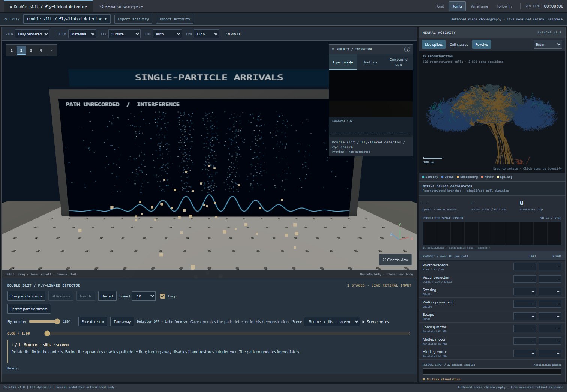Toggle Wireframe display
The image size is (567, 392).
click(479, 6)
